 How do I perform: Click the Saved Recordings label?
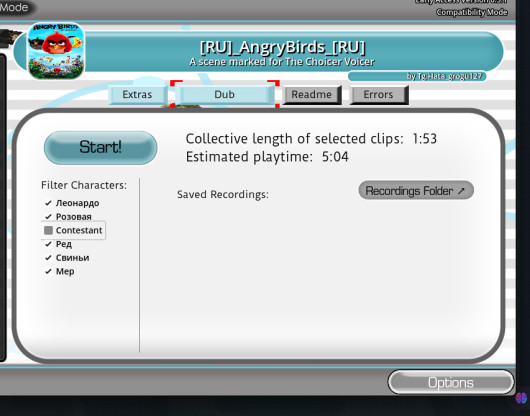pos(223,195)
